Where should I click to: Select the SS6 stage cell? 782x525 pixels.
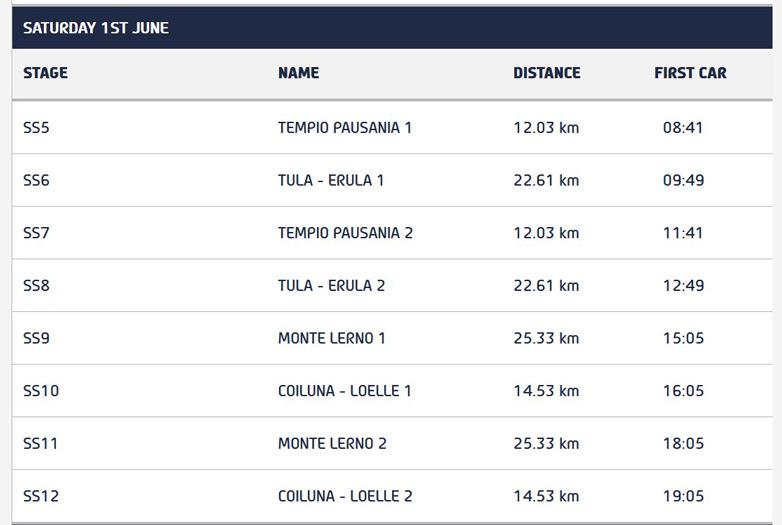[x=36, y=181]
